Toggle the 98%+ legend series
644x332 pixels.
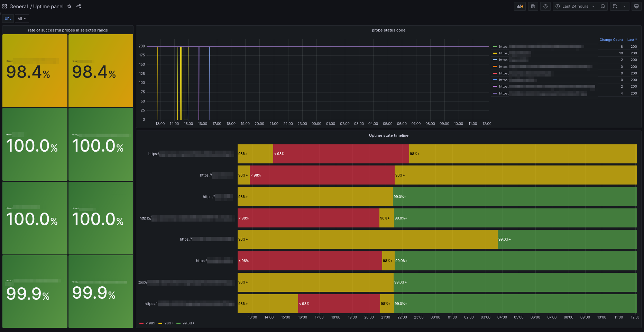166,323
